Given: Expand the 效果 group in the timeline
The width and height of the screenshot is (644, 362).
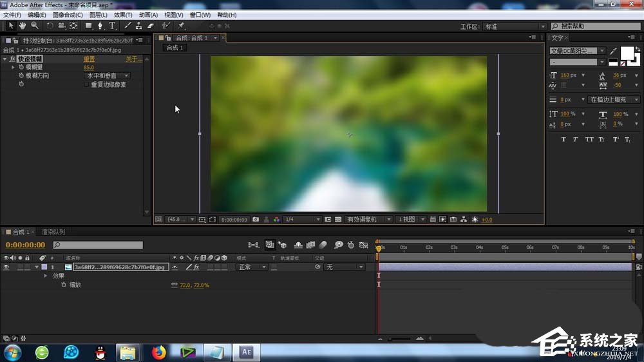Looking at the screenshot, I should tap(46, 276).
